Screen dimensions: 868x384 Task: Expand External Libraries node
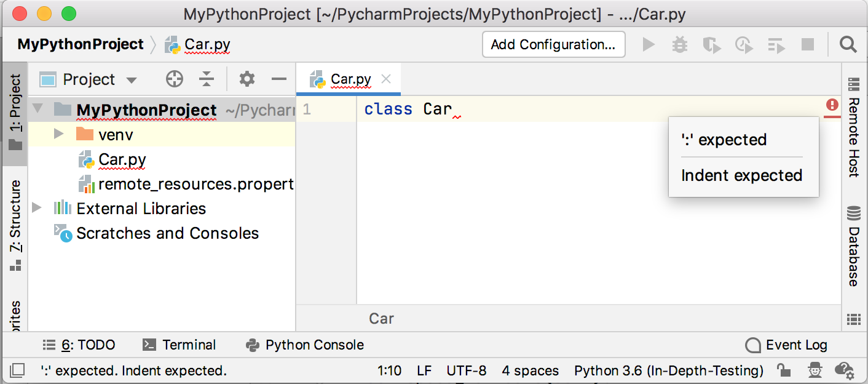(x=37, y=207)
